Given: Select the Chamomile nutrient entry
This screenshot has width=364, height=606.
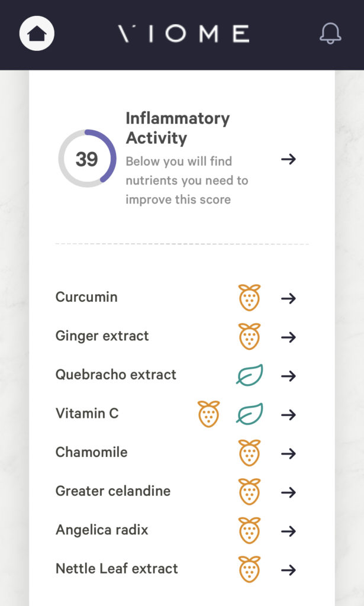Looking at the screenshot, I should pos(91,452).
